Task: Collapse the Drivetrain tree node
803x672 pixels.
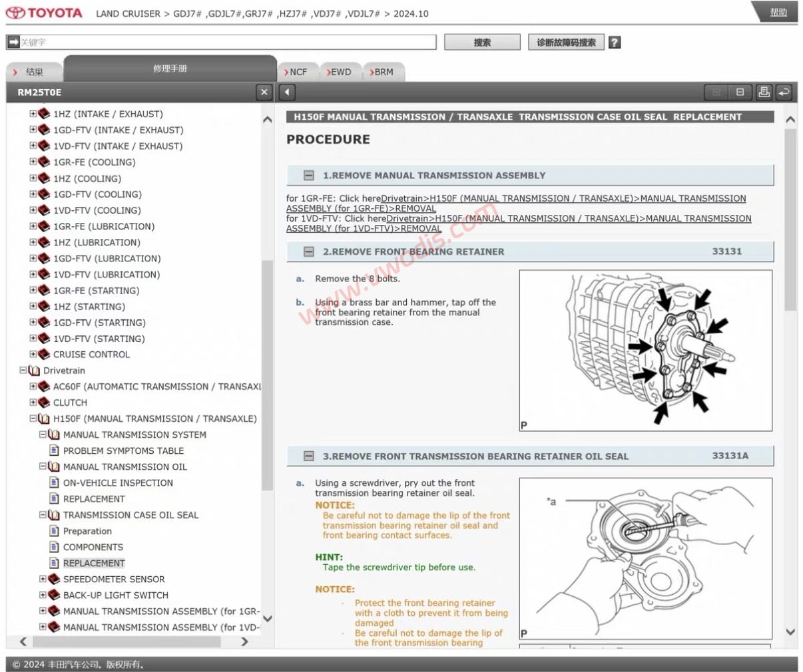Action: [23, 371]
